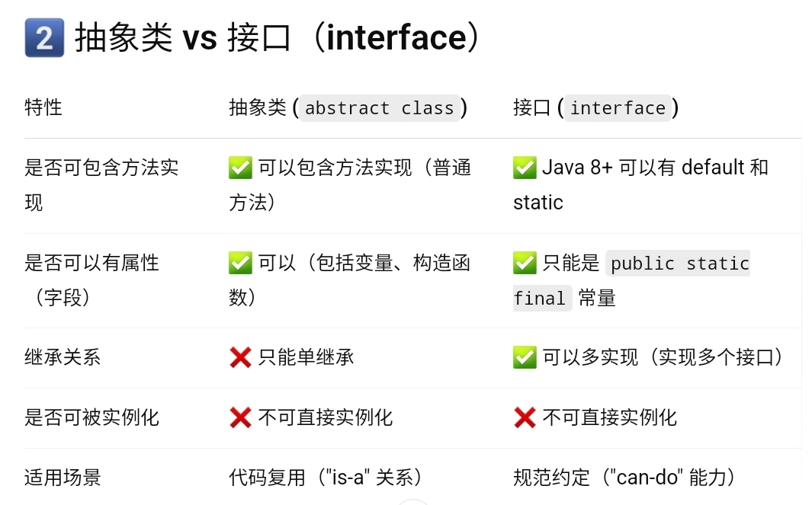This screenshot has height=505, width=812.
Task: Click red X in interface 不可直接实例化 cell
Action: pos(525,417)
